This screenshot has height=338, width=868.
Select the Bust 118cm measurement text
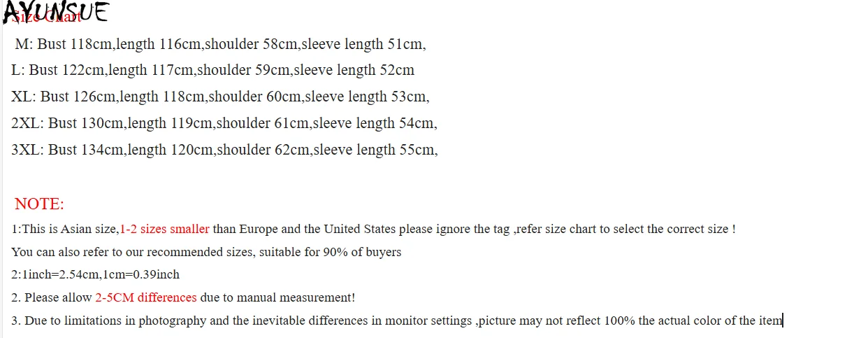(75, 44)
